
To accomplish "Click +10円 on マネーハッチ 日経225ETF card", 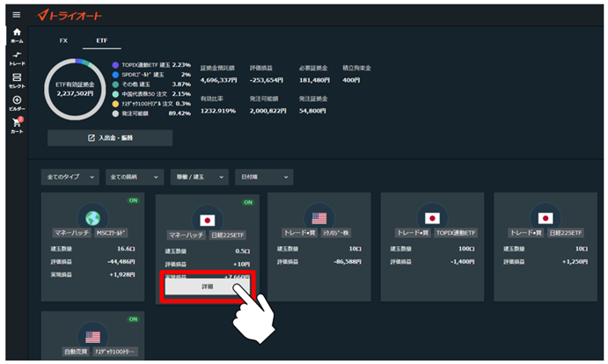I will pyautogui.click(x=241, y=264).
